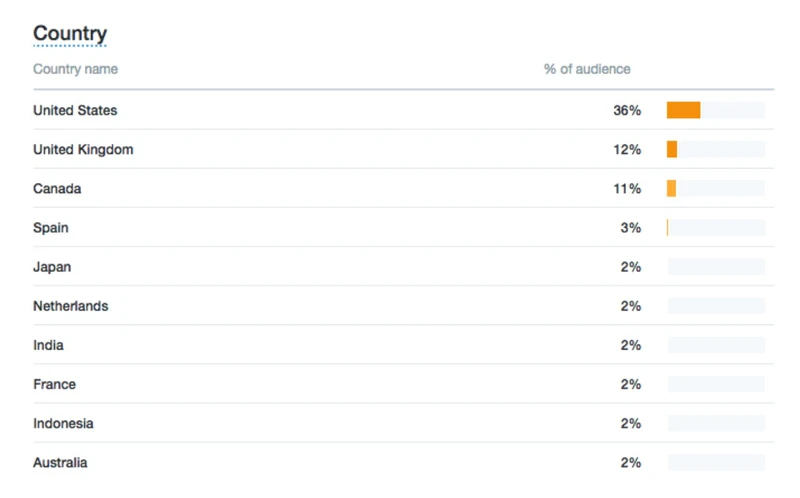Image resolution: width=800 pixels, height=498 pixels.
Task: Click the 36% value for United States
Action: pyautogui.click(x=627, y=110)
